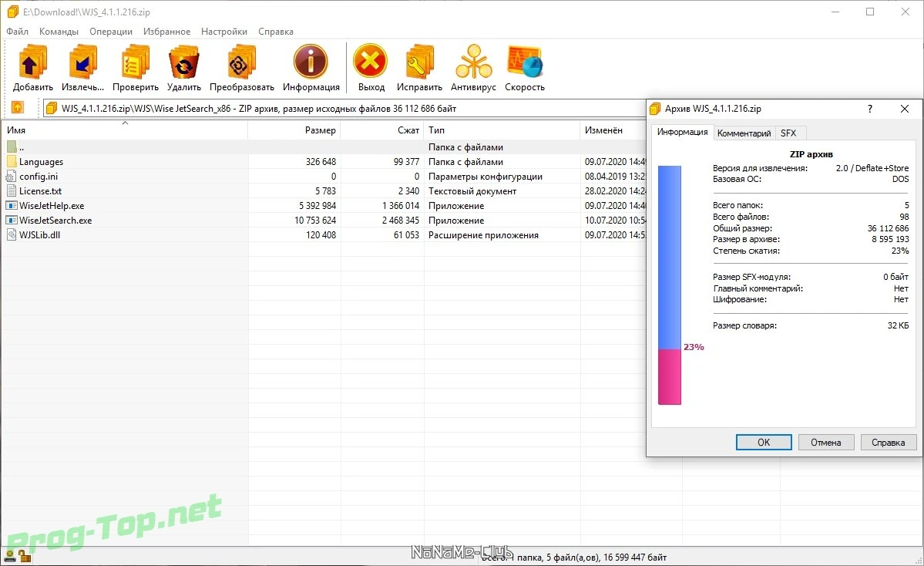Click the Скорость (Benchmark) toolbar icon

click(x=525, y=62)
